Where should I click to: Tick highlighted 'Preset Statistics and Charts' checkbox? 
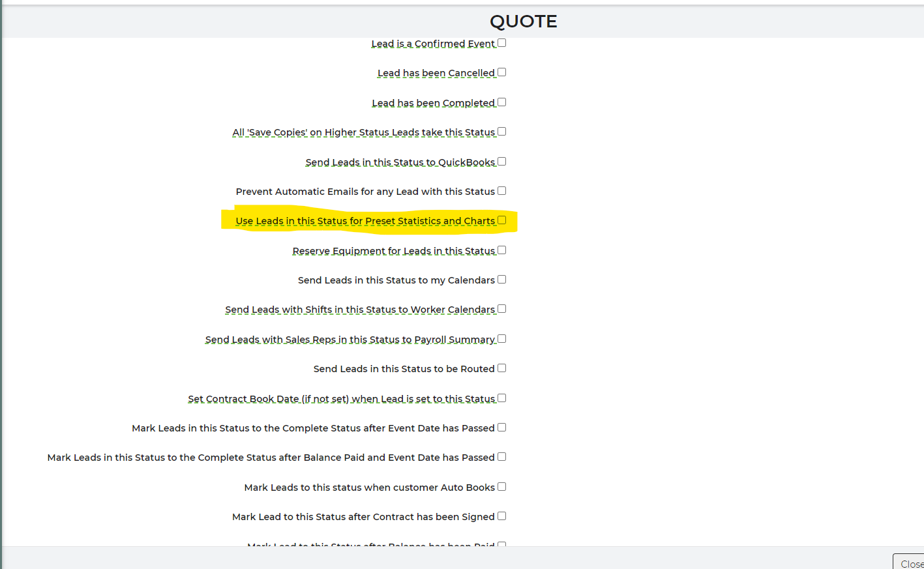501,220
